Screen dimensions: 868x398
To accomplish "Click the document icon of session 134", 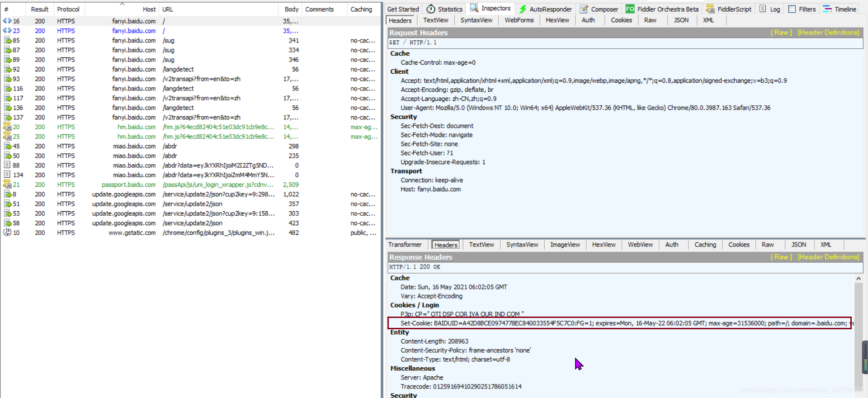I will pyautogui.click(x=7, y=175).
